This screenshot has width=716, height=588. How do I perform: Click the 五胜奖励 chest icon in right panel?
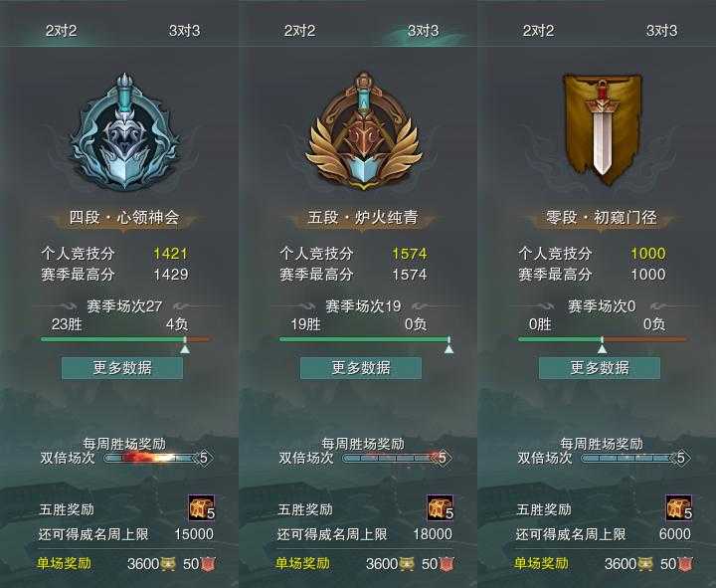[x=679, y=507]
